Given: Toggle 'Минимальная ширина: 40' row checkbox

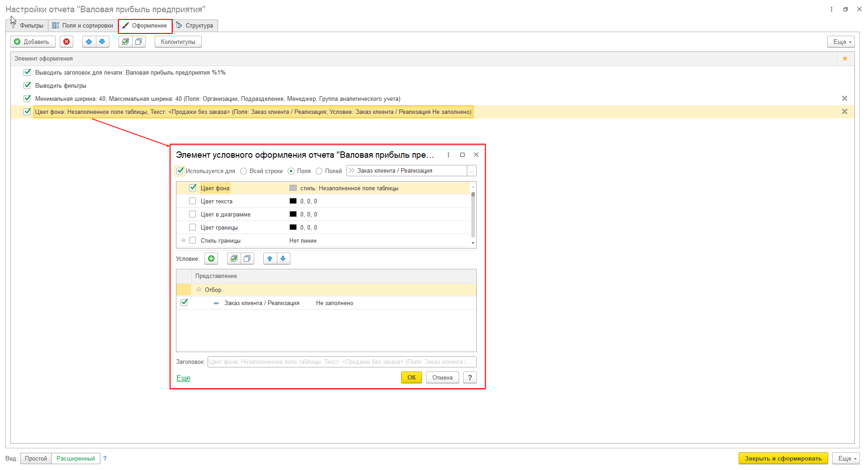Looking at the screenshot, I should tap(27, 98).
